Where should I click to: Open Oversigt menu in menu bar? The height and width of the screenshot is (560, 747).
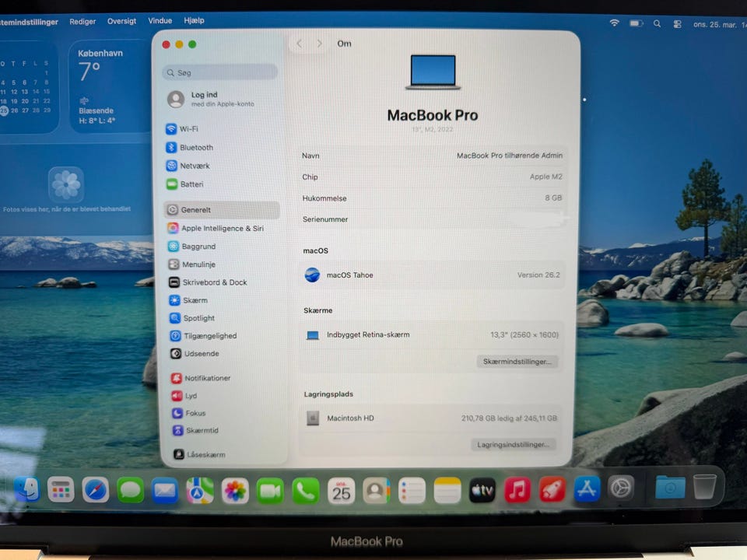pyautogui.click(x=121, y=21)
